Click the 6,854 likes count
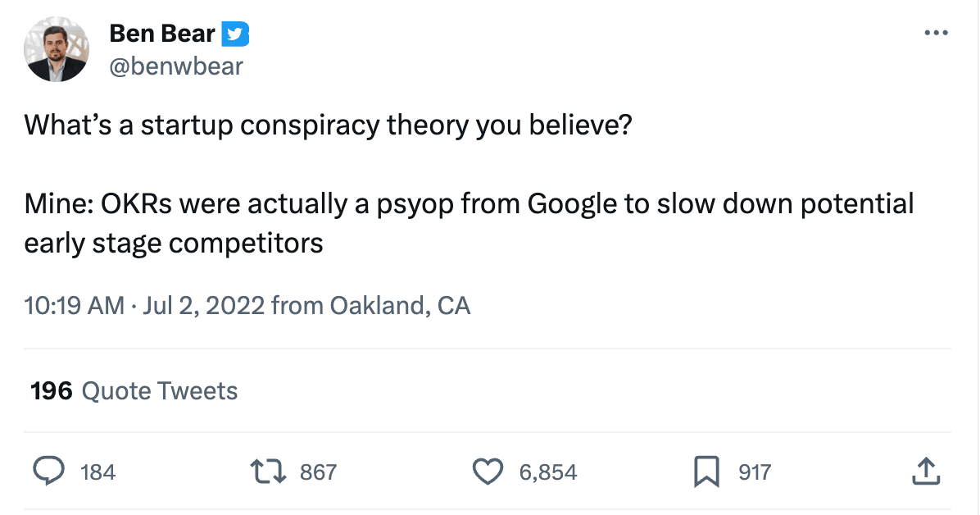Viewport: 980px width, 515px height. click(x=548, y=472)
